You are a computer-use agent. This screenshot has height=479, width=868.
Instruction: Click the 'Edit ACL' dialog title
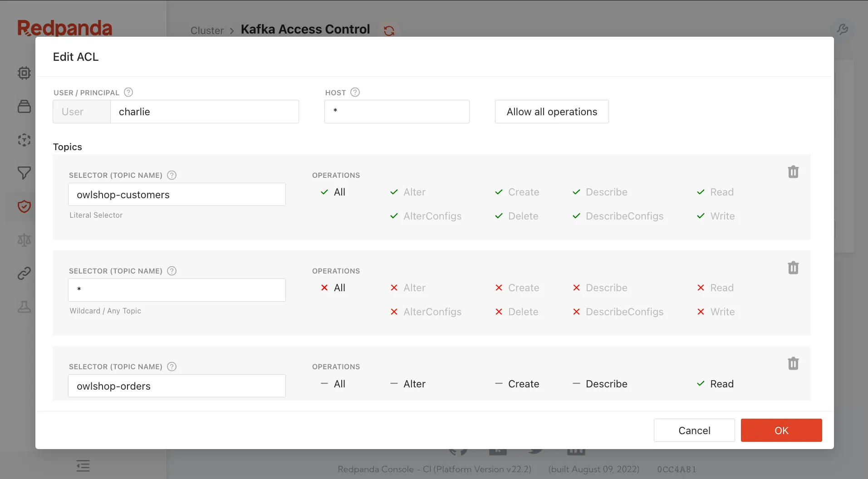click(x=76, y=57)
